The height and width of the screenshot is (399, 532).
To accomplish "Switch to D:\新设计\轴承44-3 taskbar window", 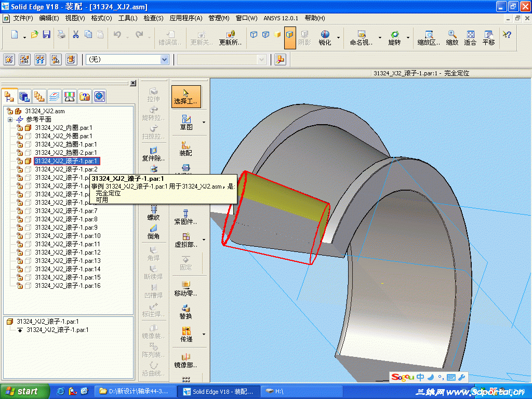I will 135,391.
